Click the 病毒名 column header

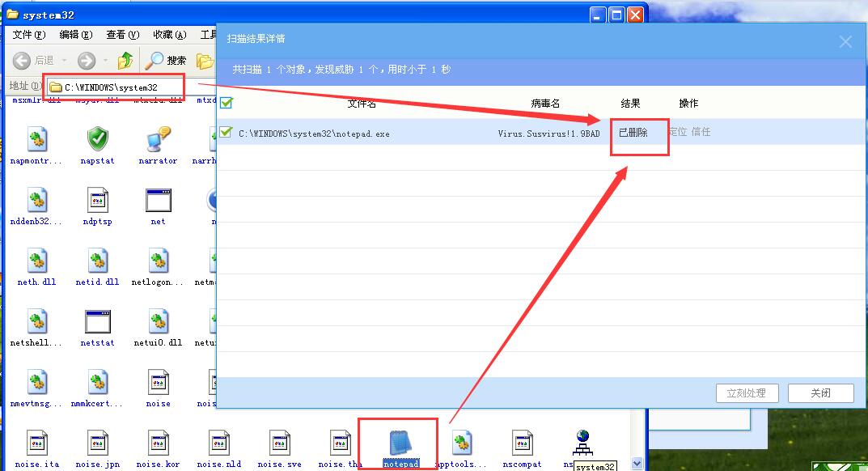(x=545, y=103)
